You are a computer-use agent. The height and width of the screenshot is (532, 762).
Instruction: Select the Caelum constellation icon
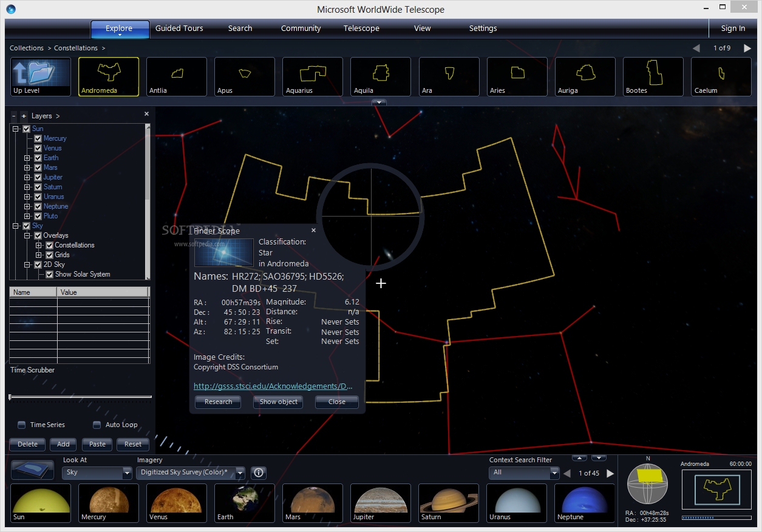coord(721,77)
